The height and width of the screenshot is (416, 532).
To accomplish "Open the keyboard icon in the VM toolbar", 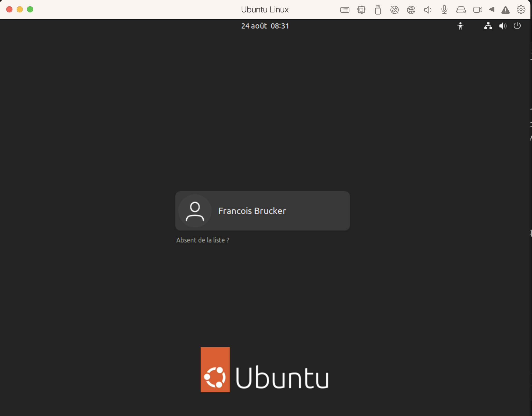I will pos(345,10).
